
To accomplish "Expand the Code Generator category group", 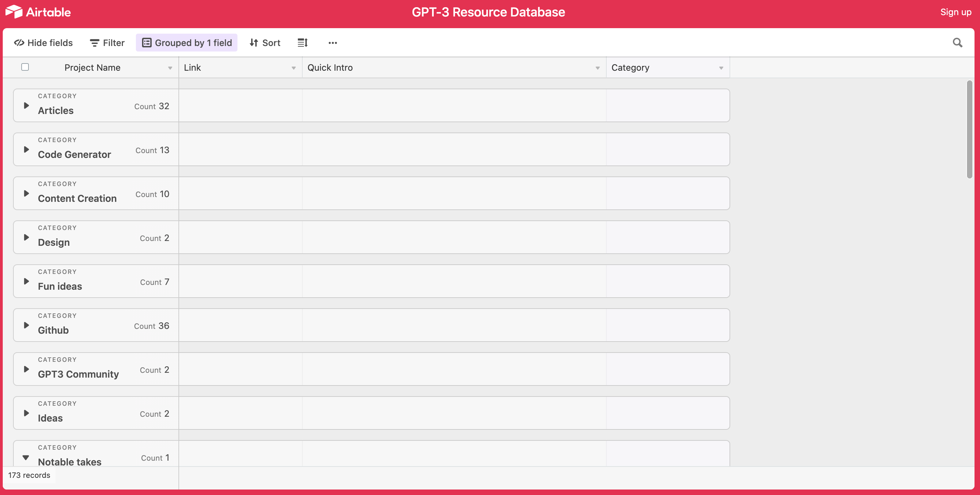I will [x=26, y=150].
